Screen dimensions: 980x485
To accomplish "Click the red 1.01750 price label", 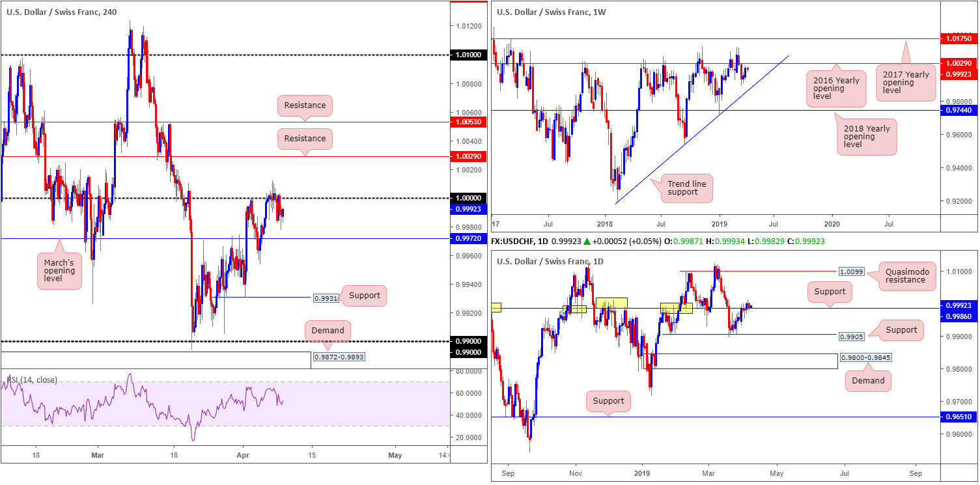I will pyautogui.click(x=959, y=39).
